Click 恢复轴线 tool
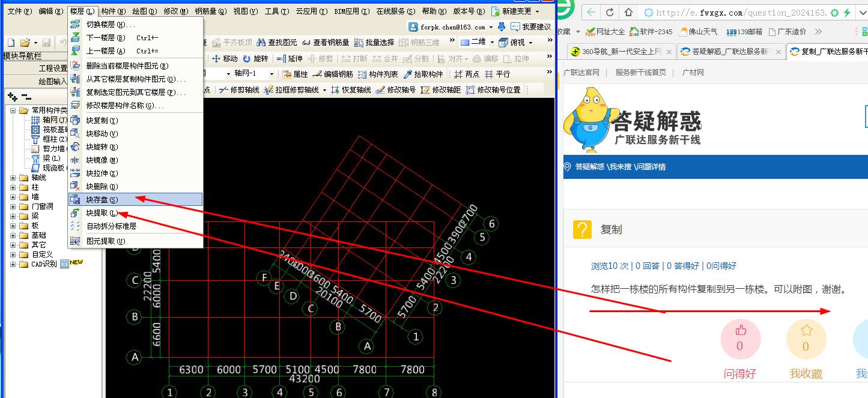 pyautogui.click(x=351, y=89)
